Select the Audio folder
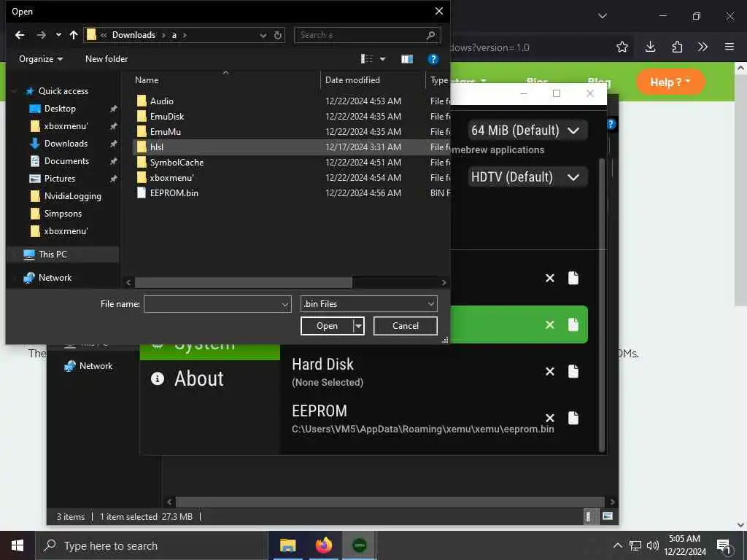The width and height of the screenshot is (747, 560). coord(161,101)
